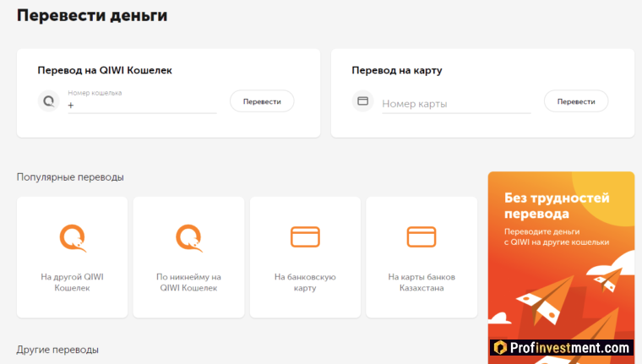Image resolution: width=642 pixels, height=364 pixels.
Task: Click the QIWI logo beside wallet number field
Action: click(x=48, y=101)
